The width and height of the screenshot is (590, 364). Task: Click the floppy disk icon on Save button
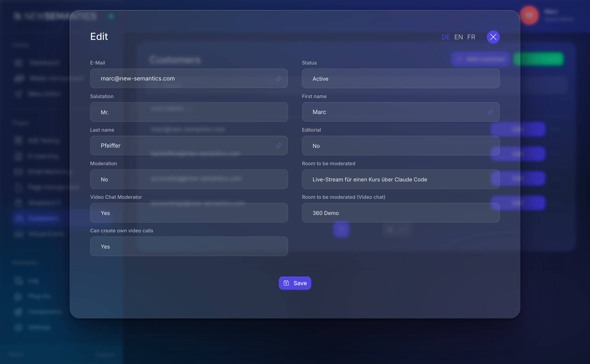click(286, 283)
